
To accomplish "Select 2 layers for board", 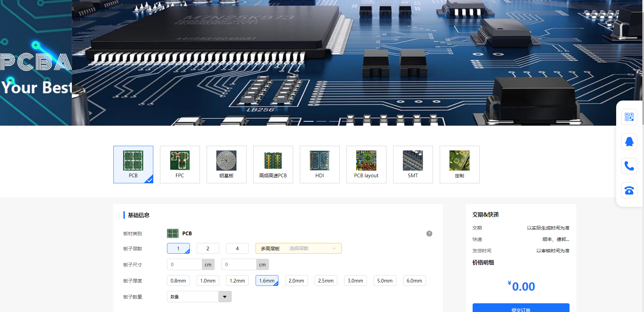I will pyautogui.click(x=208, y=248).
